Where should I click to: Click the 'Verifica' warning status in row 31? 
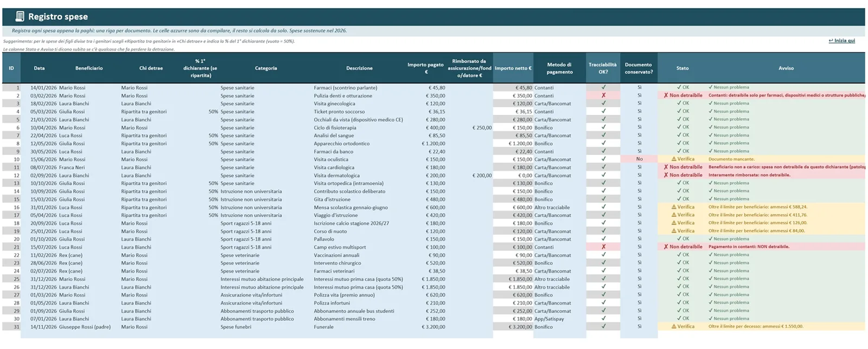pyautogui.click(x=682, y=327)
